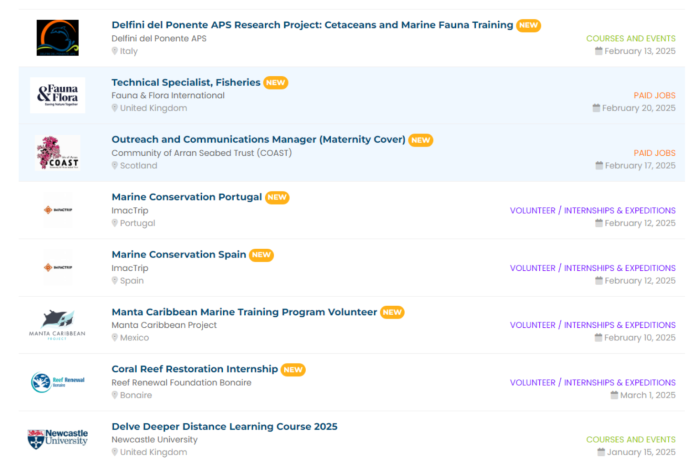700x467 pixels.
Task: Click NEW badge on Marine Conservation Portugal
Action: 277,197
